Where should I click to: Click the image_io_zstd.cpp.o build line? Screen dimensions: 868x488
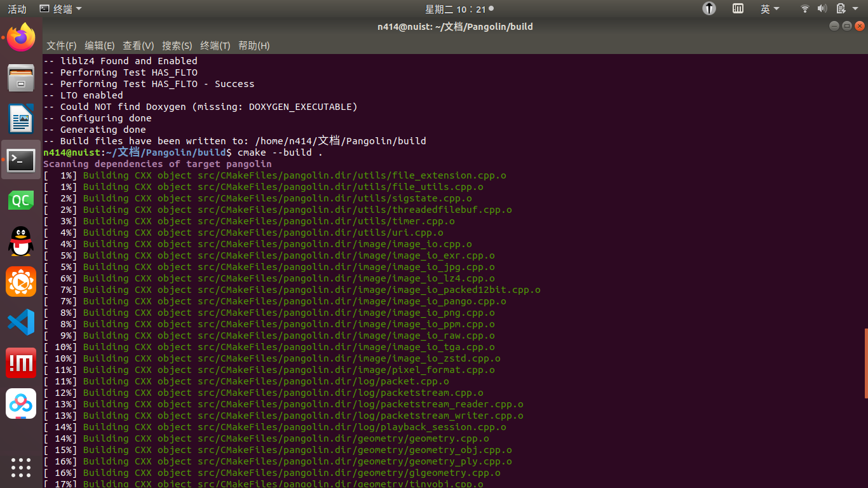(272, 358)
